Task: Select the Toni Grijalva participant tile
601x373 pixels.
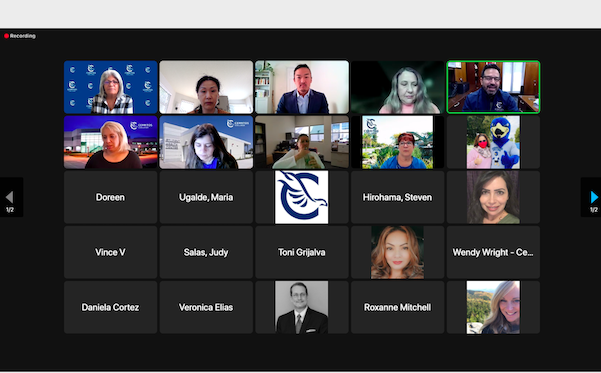Action: tap(302, 252)
